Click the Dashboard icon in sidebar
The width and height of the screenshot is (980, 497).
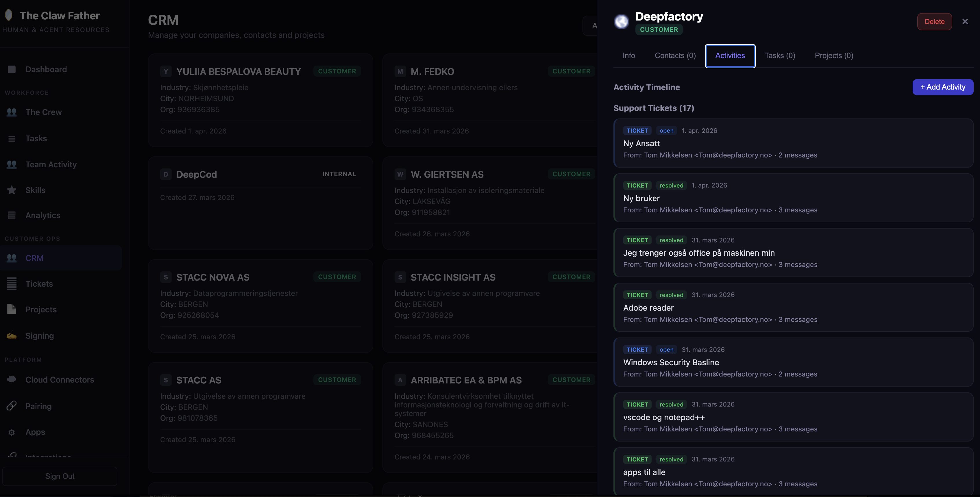pos(12,69)
